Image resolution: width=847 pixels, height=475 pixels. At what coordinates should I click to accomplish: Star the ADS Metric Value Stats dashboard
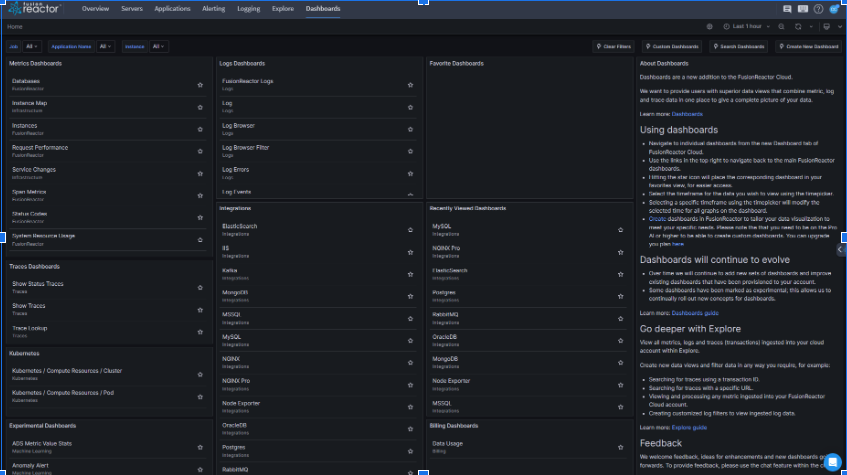[x=200, y=447]
